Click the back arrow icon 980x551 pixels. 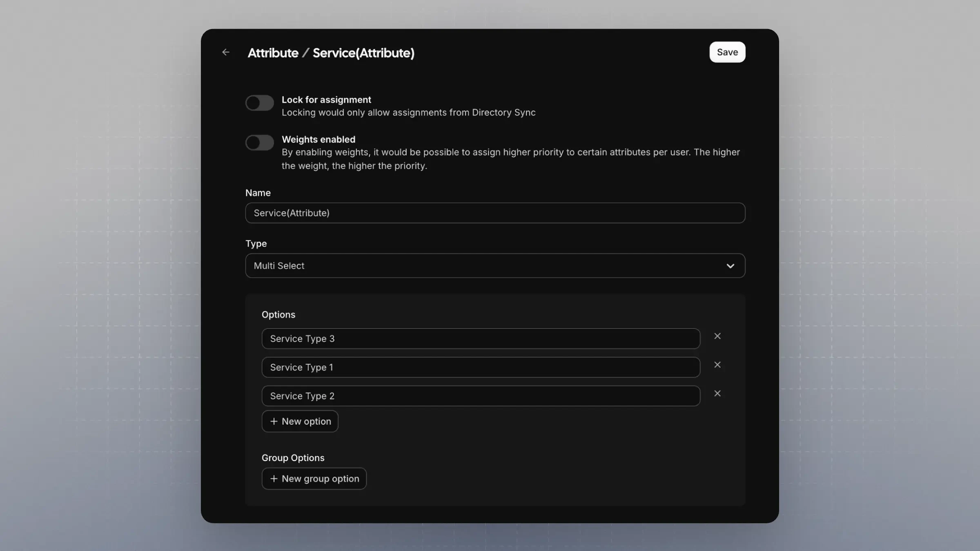coord(226,52)
